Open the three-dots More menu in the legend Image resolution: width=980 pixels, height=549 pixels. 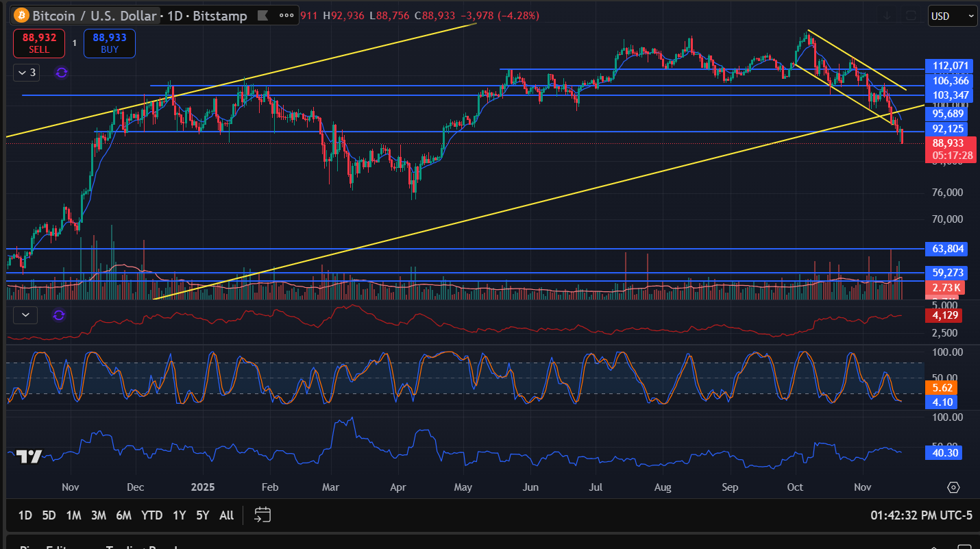(286, 16)
